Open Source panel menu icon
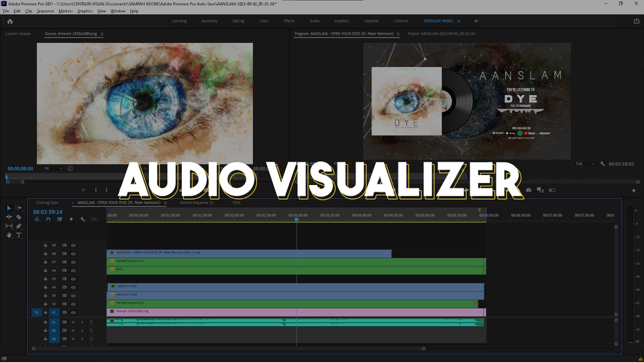 [x=102, y=34]
